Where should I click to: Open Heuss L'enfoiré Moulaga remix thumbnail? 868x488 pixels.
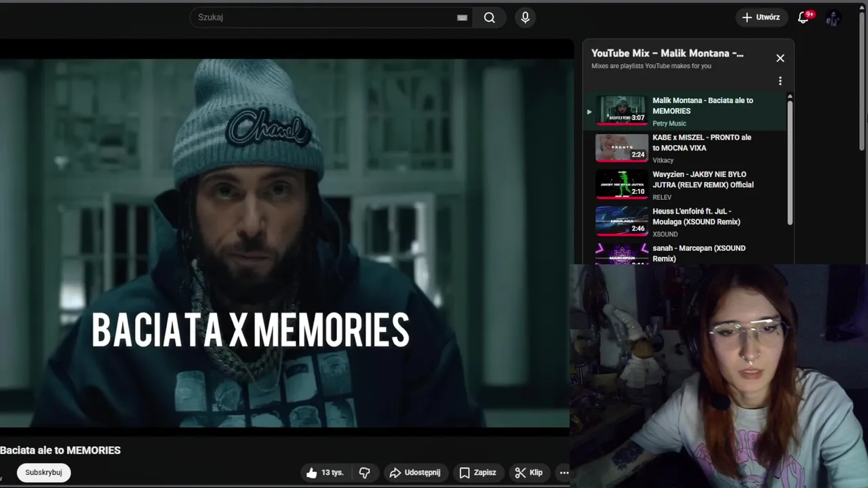622,222
